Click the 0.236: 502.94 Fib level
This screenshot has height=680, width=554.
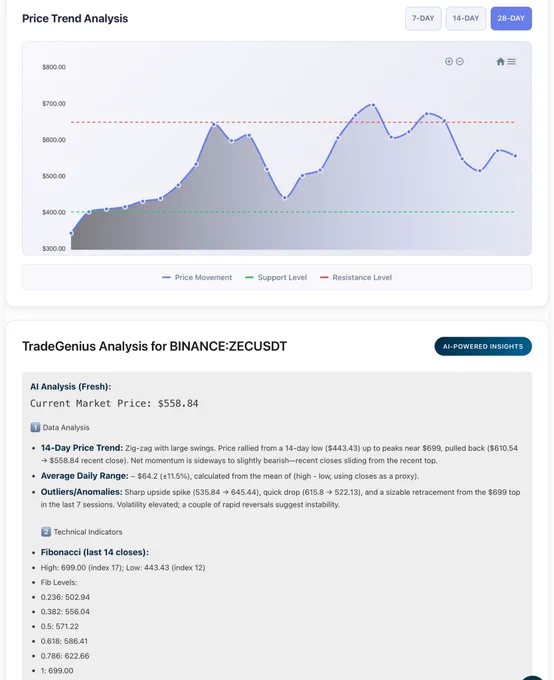pos(65,597)
